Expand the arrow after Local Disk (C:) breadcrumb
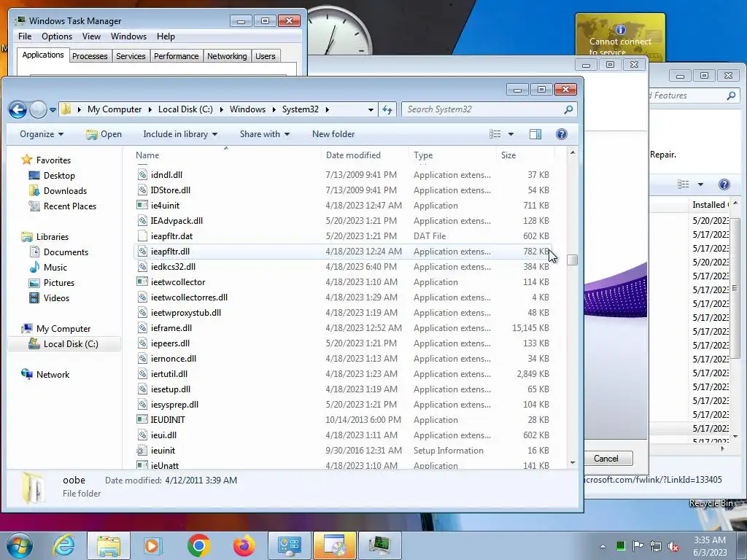The width and height of the screenshot is (747, 560). [x=221, y=109]
